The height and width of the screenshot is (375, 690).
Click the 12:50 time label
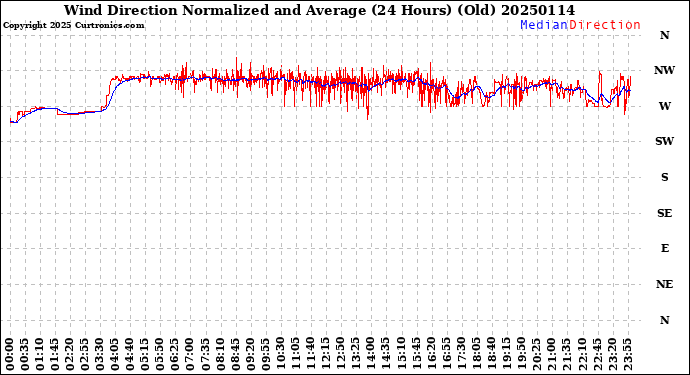(x=340, y=354)
